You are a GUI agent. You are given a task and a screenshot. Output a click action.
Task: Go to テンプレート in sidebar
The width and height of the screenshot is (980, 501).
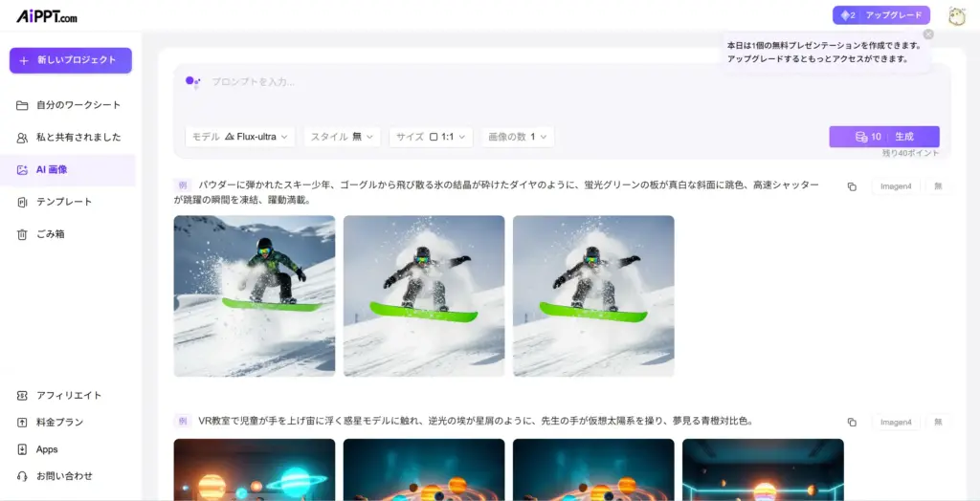coord(63,202)
